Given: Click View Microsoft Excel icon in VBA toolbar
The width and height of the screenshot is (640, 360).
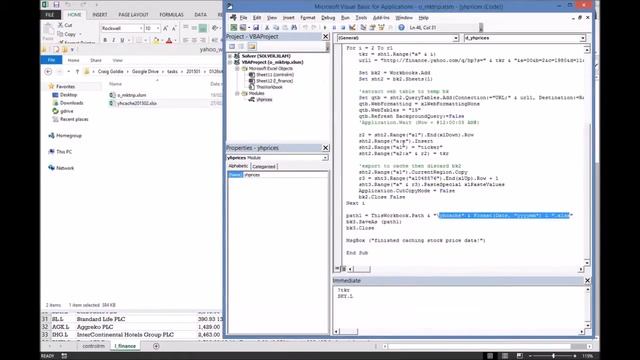Looking at the screenshot, I should click(x=233, y=27).
